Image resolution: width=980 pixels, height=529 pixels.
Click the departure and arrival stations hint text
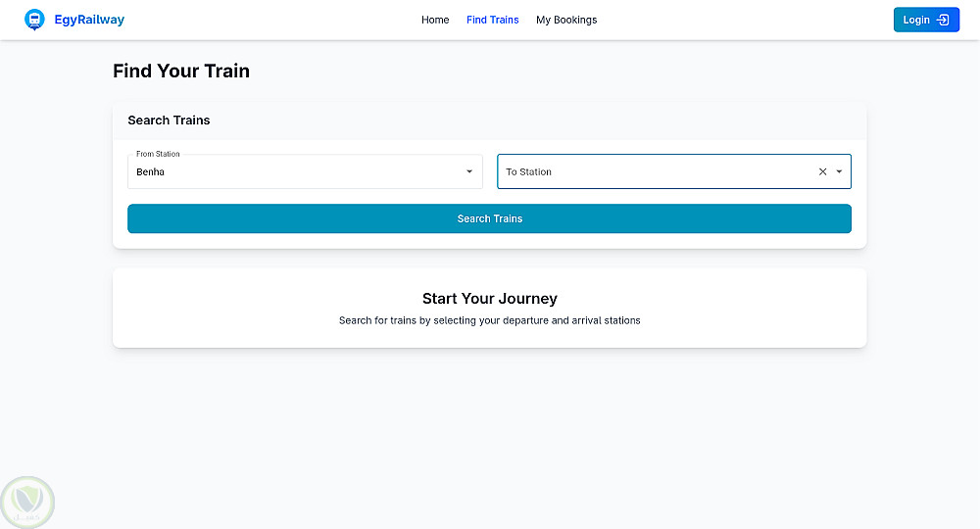pos(490,320)
